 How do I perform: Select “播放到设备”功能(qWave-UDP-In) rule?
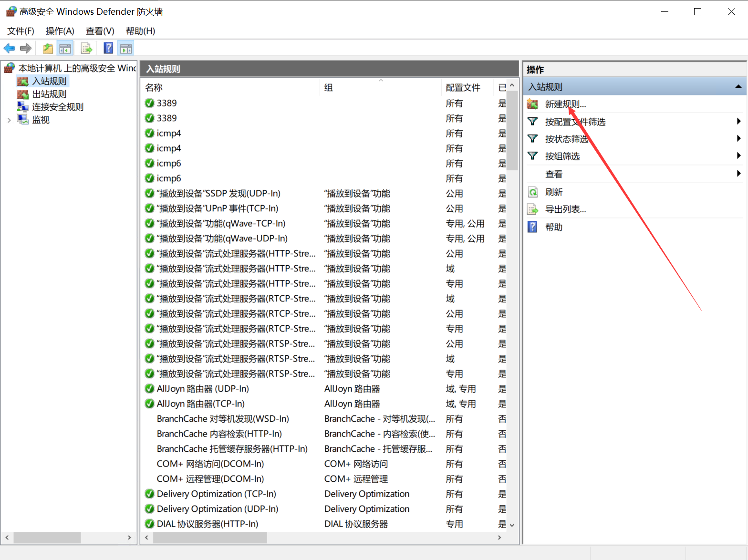pyautogui.click(x=324, y=239)
